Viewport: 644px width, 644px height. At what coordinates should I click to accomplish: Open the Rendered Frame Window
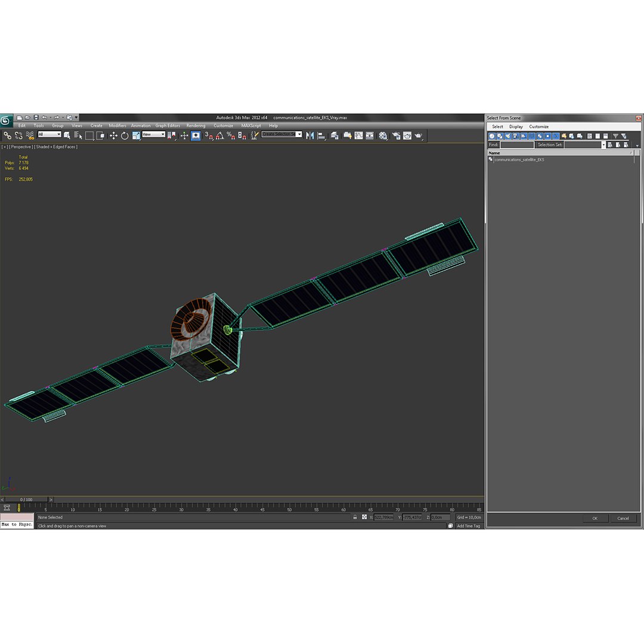click(407, 135)
